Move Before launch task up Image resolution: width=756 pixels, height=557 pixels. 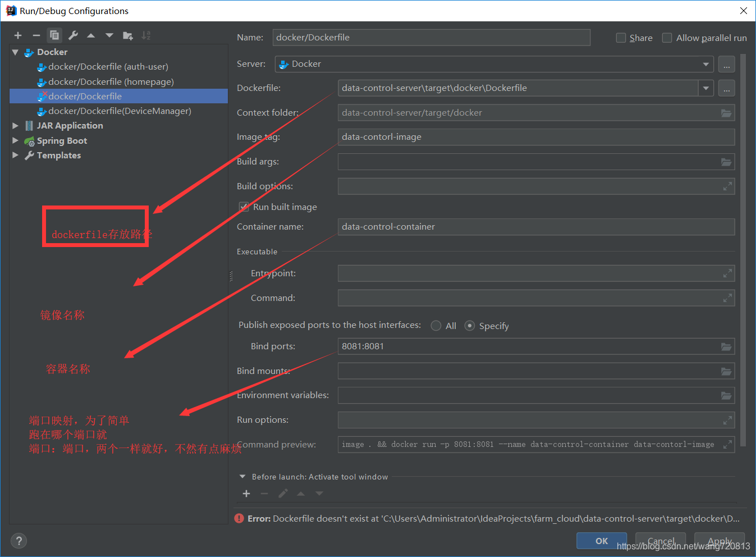point(301,494)
